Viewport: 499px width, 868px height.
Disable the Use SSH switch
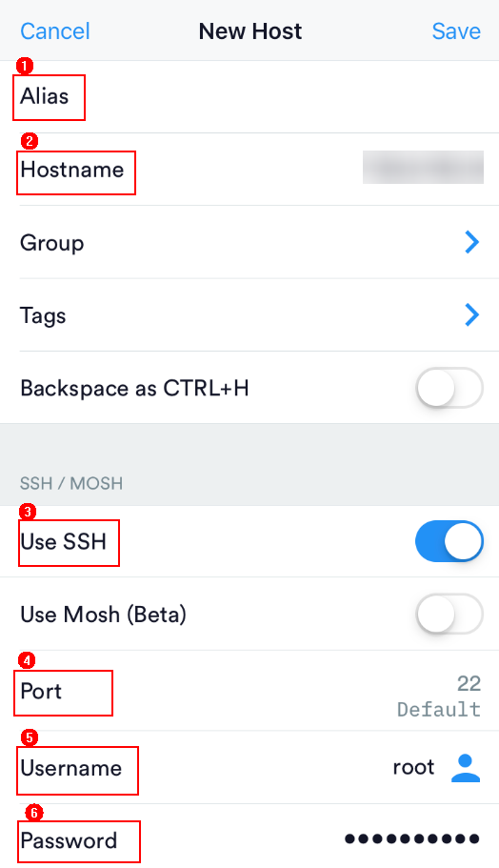[x=449, y=541]
